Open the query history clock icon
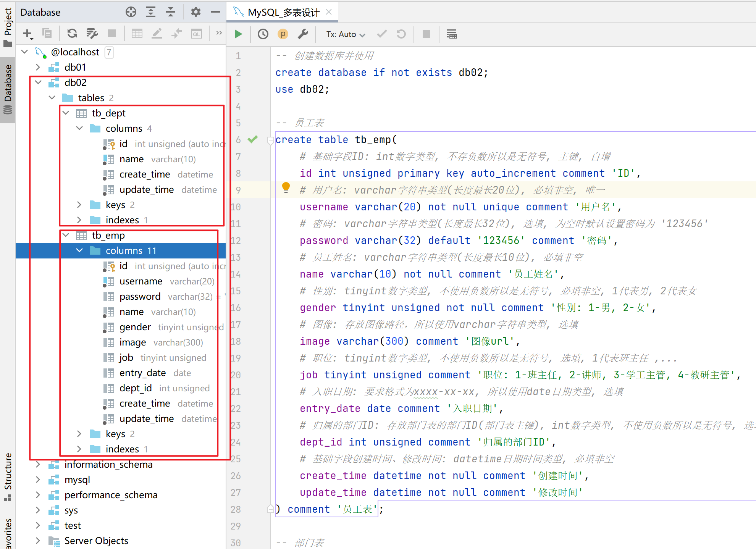Screen dimensions: 756x549 [263, 34]
